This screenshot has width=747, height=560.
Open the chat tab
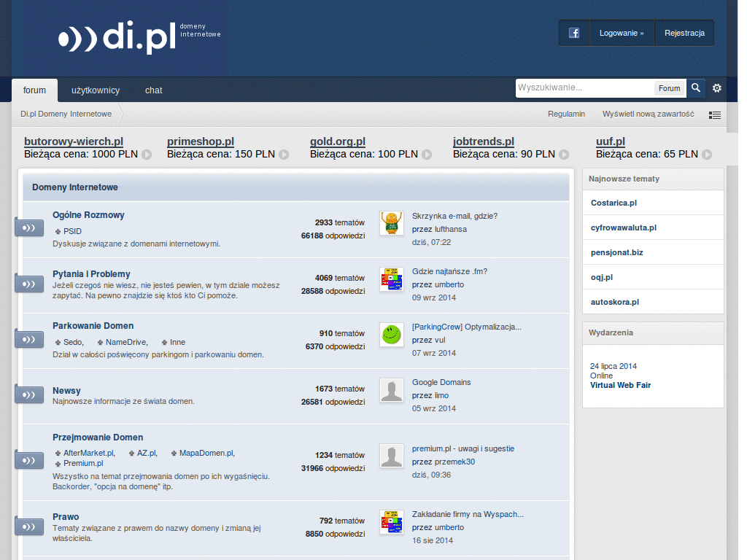point(153,90)
